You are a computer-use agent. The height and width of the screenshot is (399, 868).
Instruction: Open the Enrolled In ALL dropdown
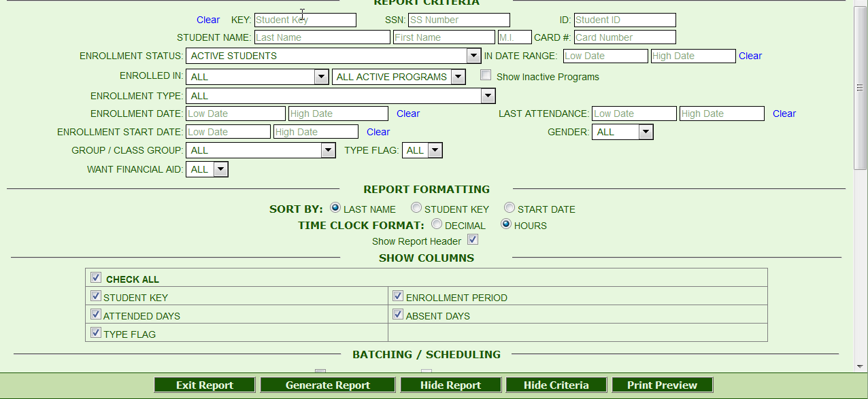tap(257, 77)
